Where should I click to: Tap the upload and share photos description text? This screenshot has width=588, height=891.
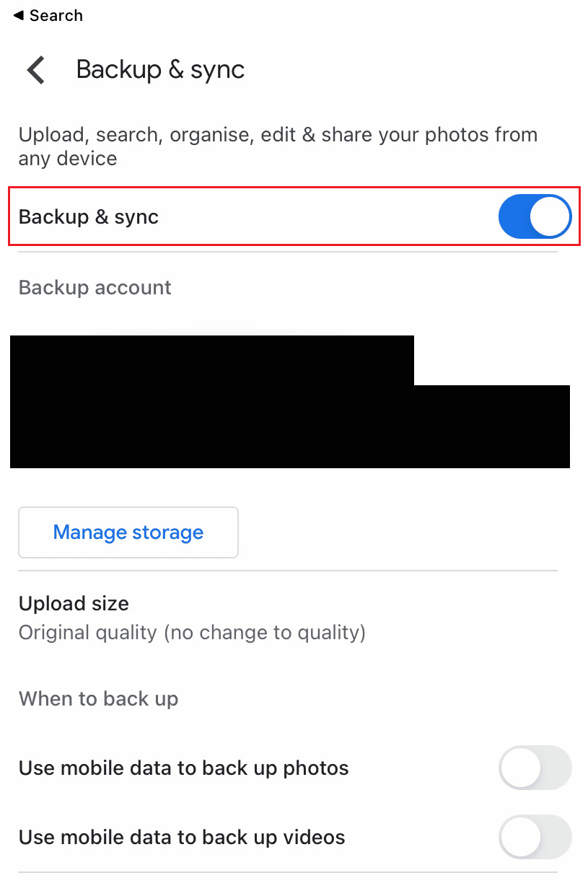278,146
